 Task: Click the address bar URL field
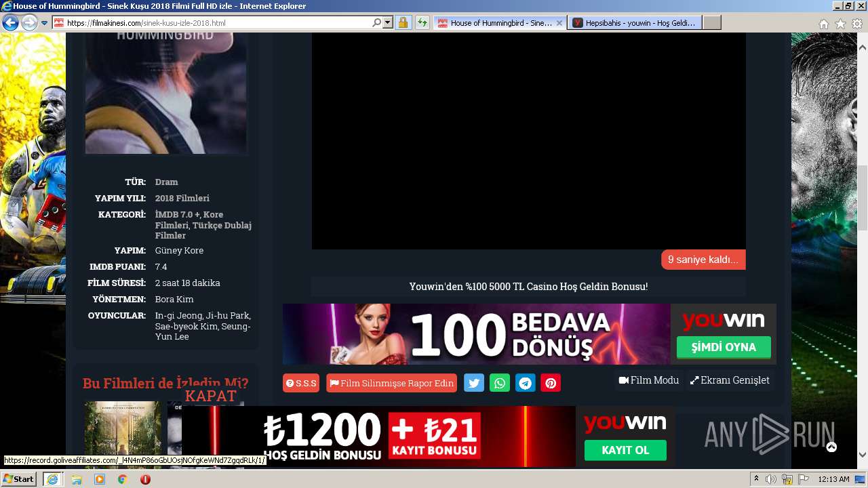217,23
